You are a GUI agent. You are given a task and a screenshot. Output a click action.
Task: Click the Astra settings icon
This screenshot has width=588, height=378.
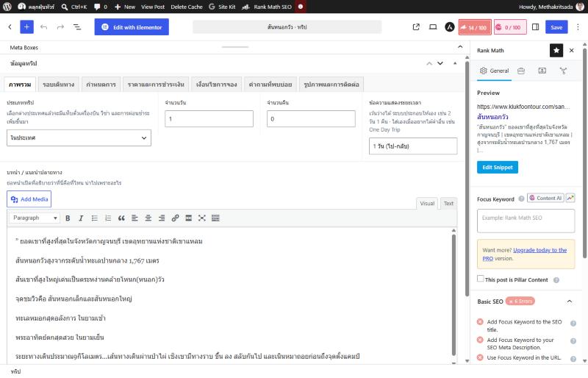450,27
